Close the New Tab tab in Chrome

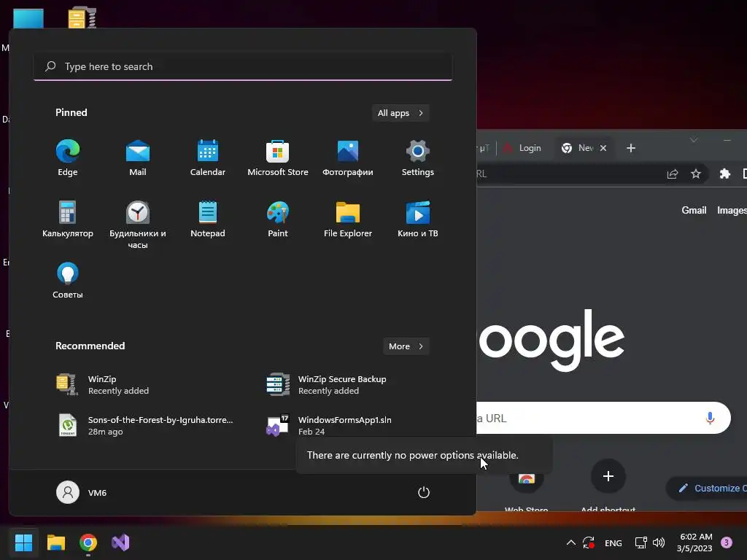603,148
